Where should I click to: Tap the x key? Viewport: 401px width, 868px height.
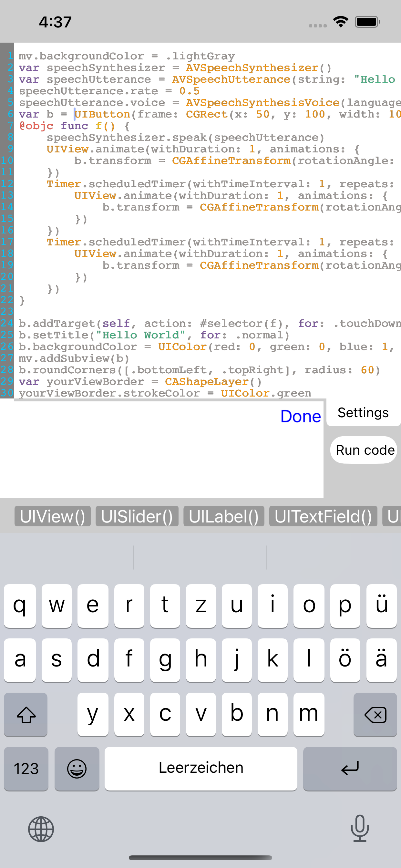pyautogui.click(x=129, y=715)
